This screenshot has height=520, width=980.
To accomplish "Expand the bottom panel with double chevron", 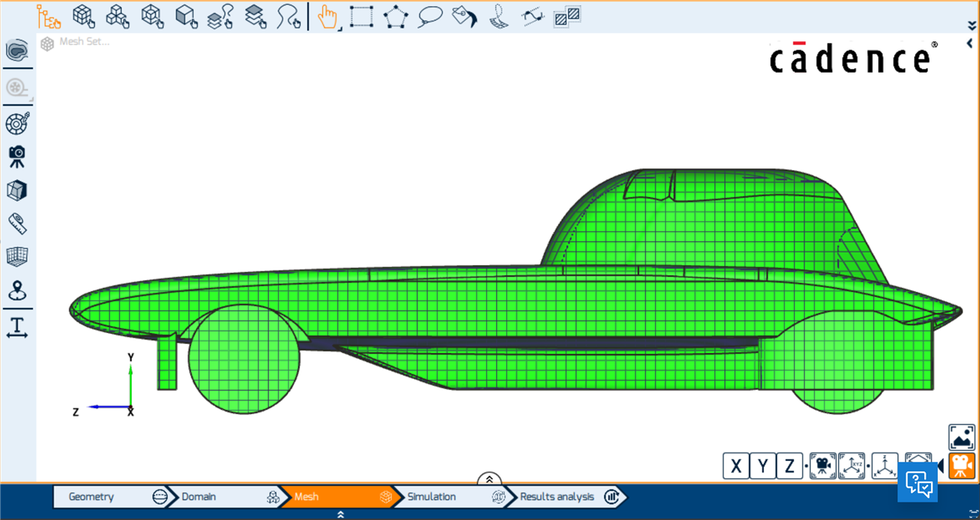I will coord(488,479).
